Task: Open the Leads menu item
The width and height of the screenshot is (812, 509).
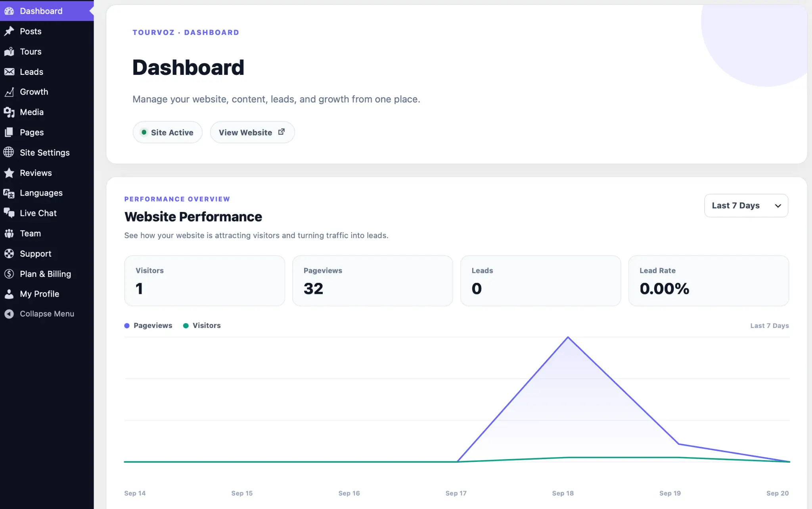Action: coord(47,72)
